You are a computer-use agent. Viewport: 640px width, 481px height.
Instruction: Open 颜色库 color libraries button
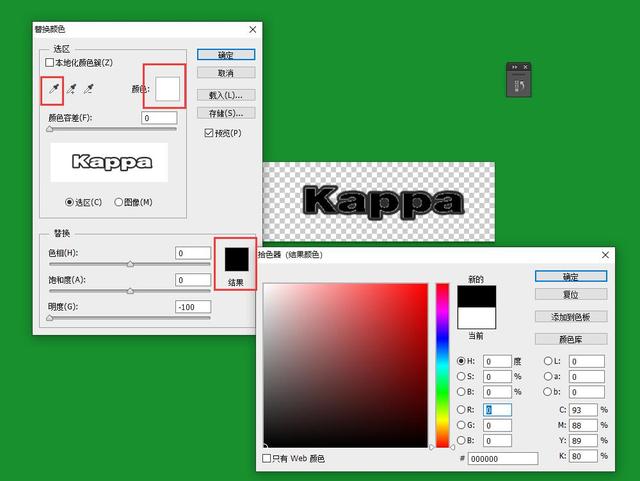pyautogui.click(x=571, y=339)
